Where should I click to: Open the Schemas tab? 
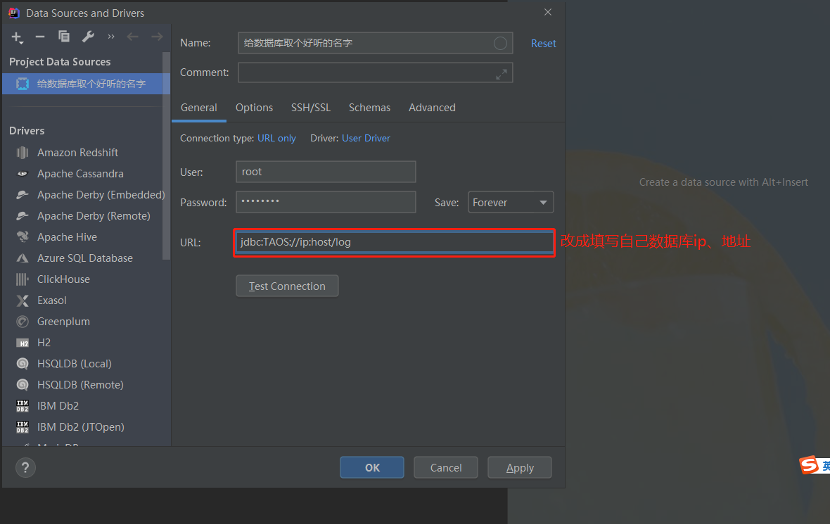coord(369,107)
